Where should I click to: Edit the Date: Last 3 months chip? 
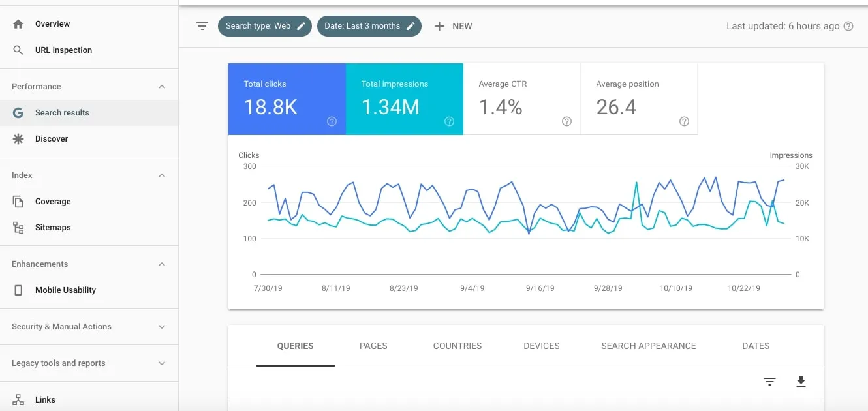pos(369,26)
